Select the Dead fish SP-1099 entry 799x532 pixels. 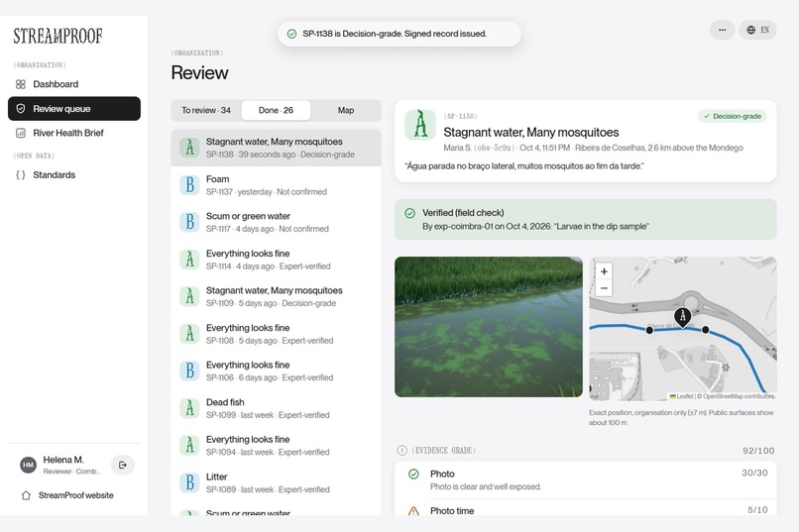[277, 408]
